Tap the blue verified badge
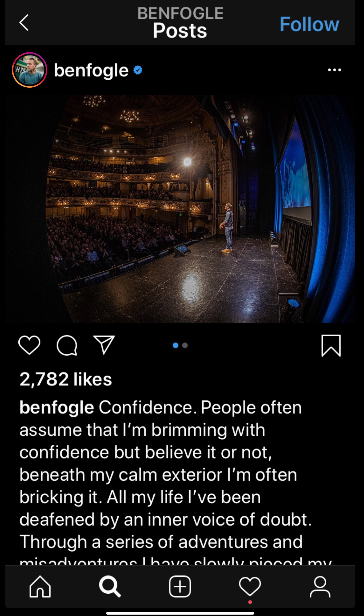The width and height of the screenshot is (364, 616). [138, 70]
